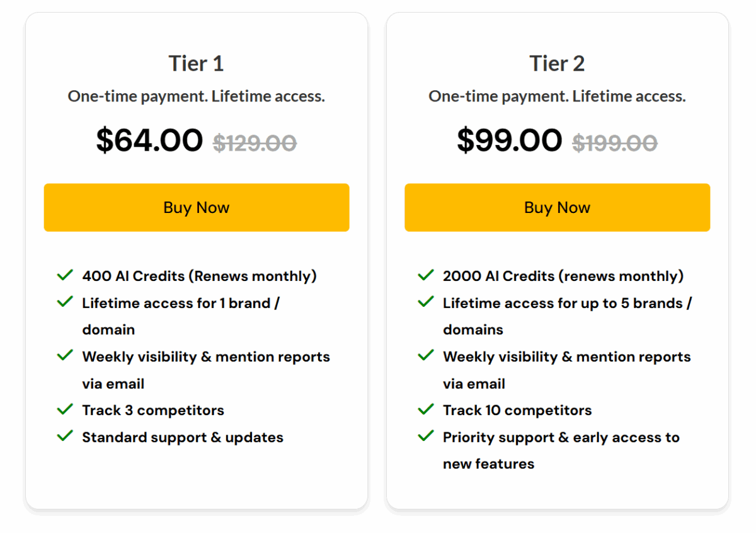Click the $64.00 discounted price
The height and width of the screenshot is (533, 756).
(149, 140)
